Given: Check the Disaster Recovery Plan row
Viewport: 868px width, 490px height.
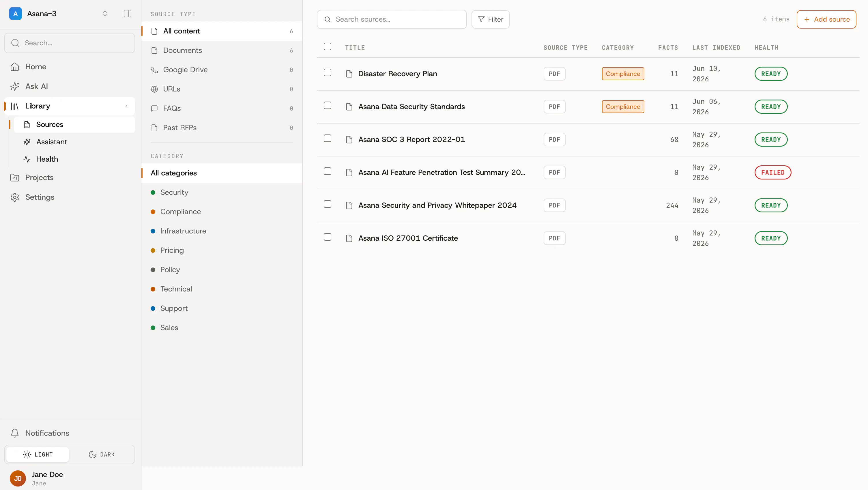Looking at the screenshot, I should click(x=327, y=72).
